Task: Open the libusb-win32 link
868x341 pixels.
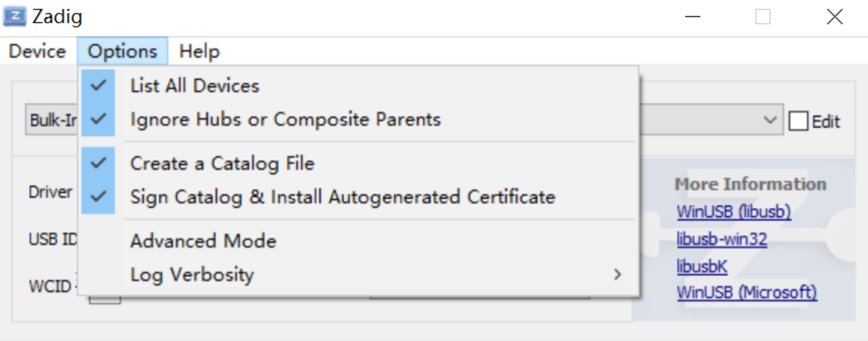Action: click(721, 239)
